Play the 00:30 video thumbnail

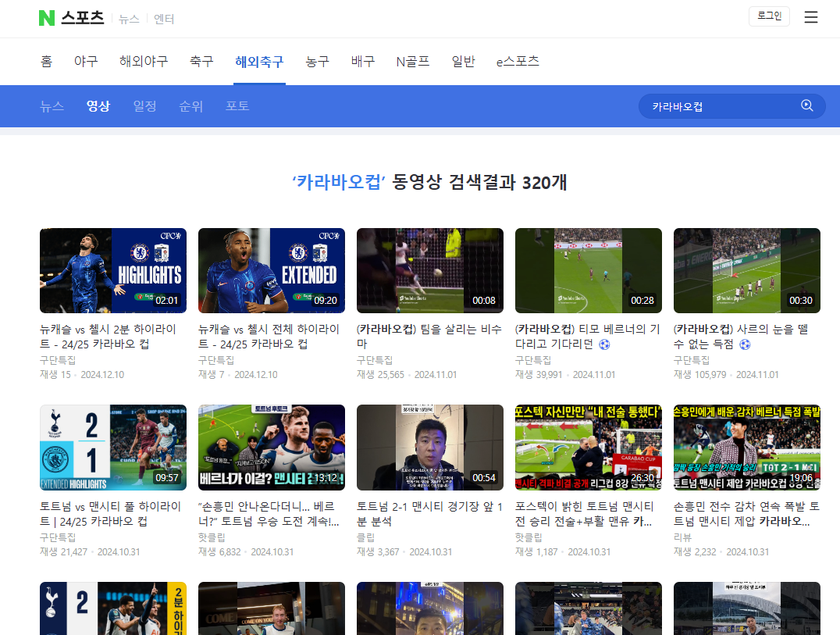point(747,270)
